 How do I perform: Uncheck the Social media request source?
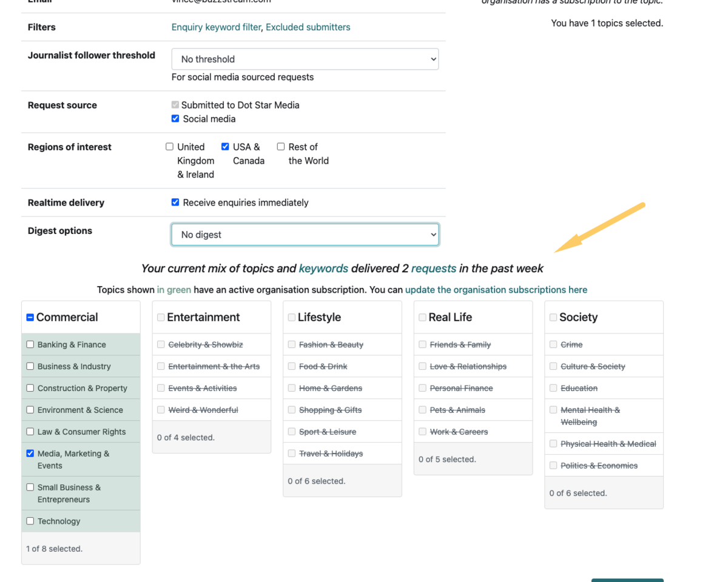175,119
